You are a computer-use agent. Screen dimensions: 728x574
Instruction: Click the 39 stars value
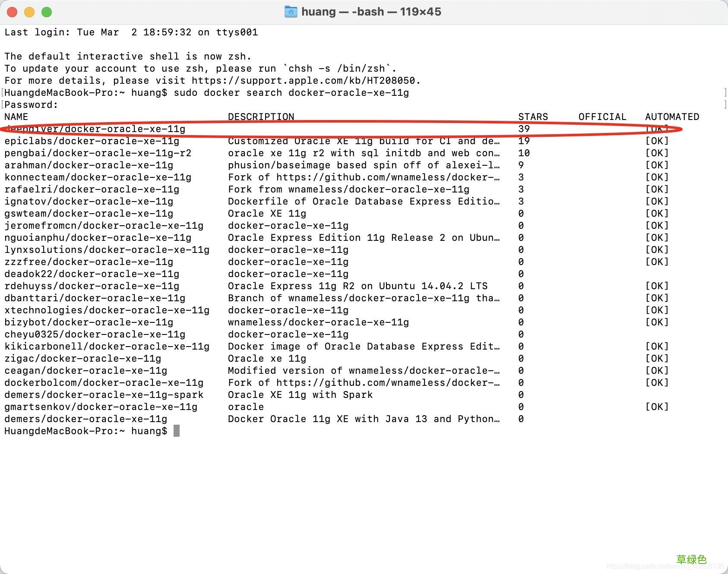pyautogui.click(x=524, y=129)
